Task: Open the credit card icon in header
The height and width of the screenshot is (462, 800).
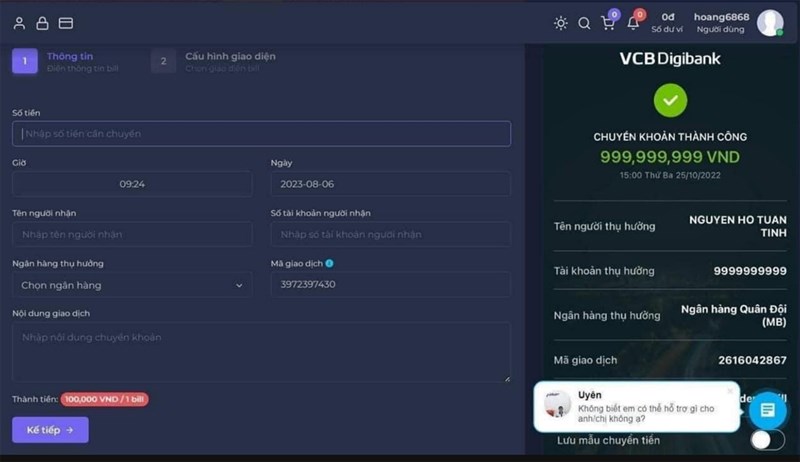Action: [66, 23]
